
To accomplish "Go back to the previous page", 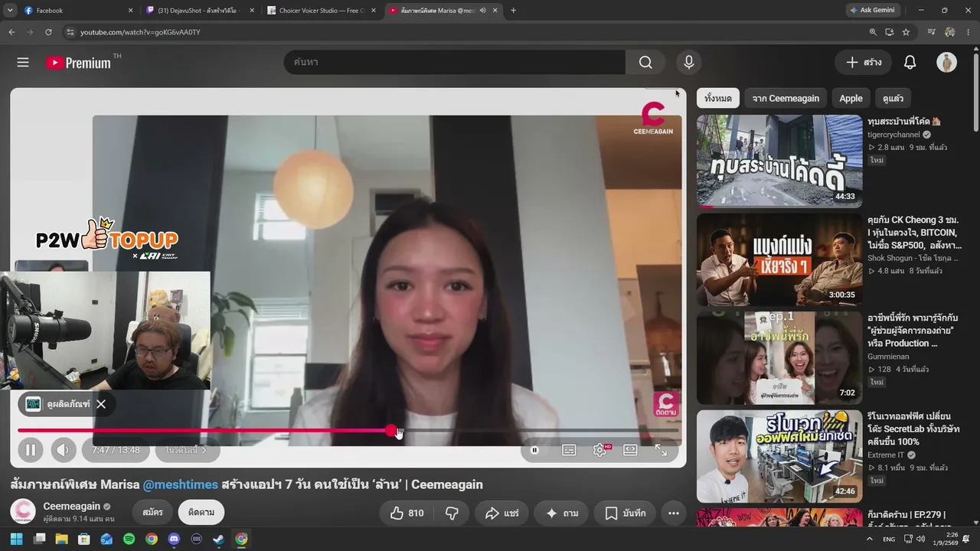I will (11, 32).
